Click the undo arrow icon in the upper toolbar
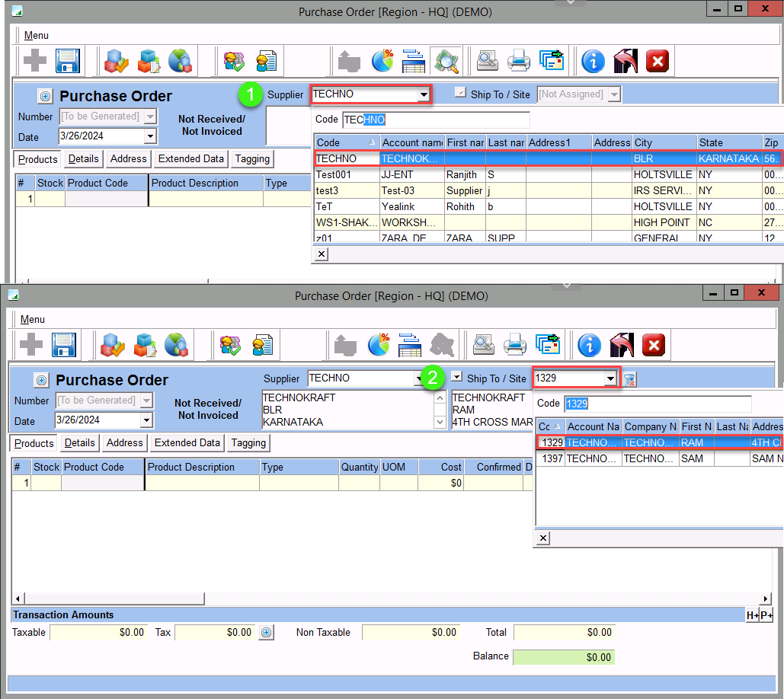The image size is (784, 699). (x=626, y=61)
